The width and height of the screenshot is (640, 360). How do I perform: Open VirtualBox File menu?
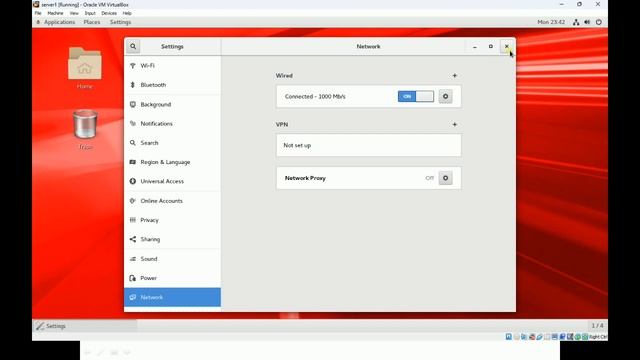(38, 13)
